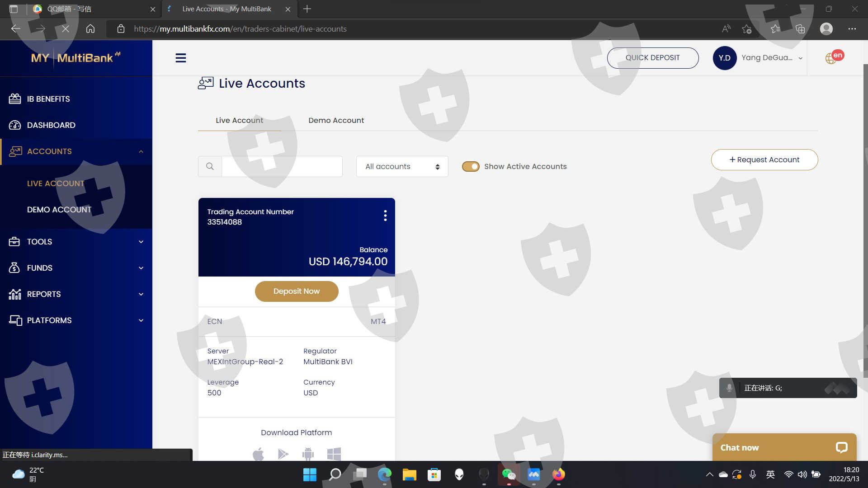This screenshot has height=488, width=868.
Task: Click the hamburger menu icon
Action: coord(180,58)
